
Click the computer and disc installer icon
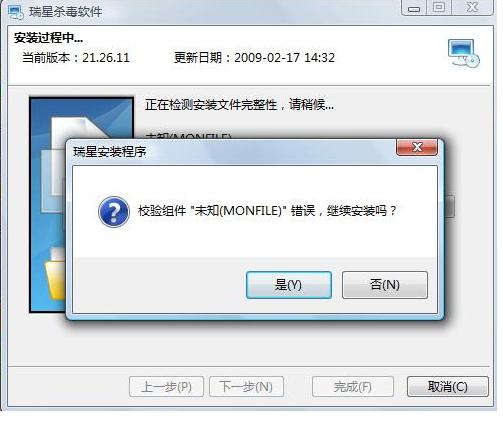pos(464,53)
